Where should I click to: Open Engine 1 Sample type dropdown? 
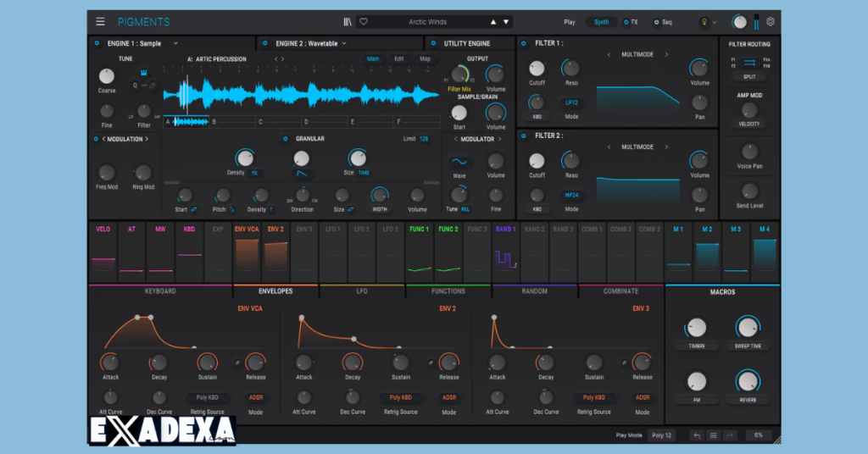point(175,42)
